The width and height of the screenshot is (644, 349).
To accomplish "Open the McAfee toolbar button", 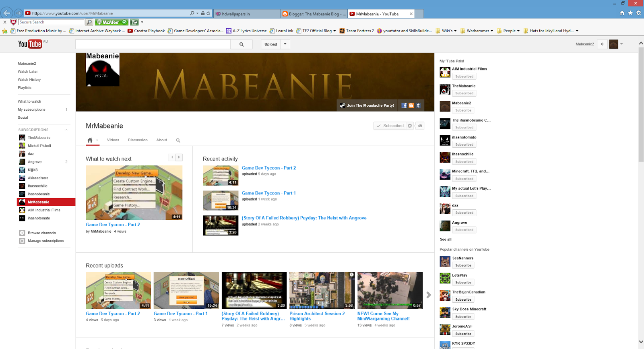I will coord(112,22).
